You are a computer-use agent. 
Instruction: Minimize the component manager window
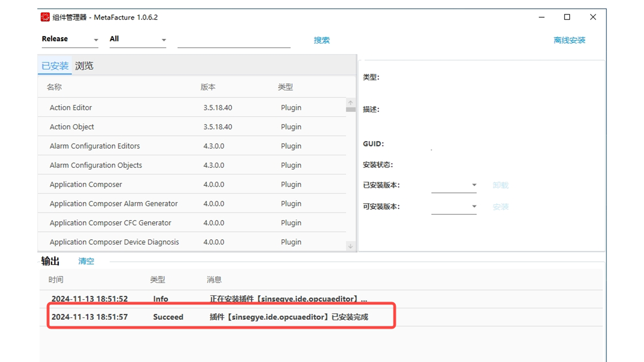541,17
